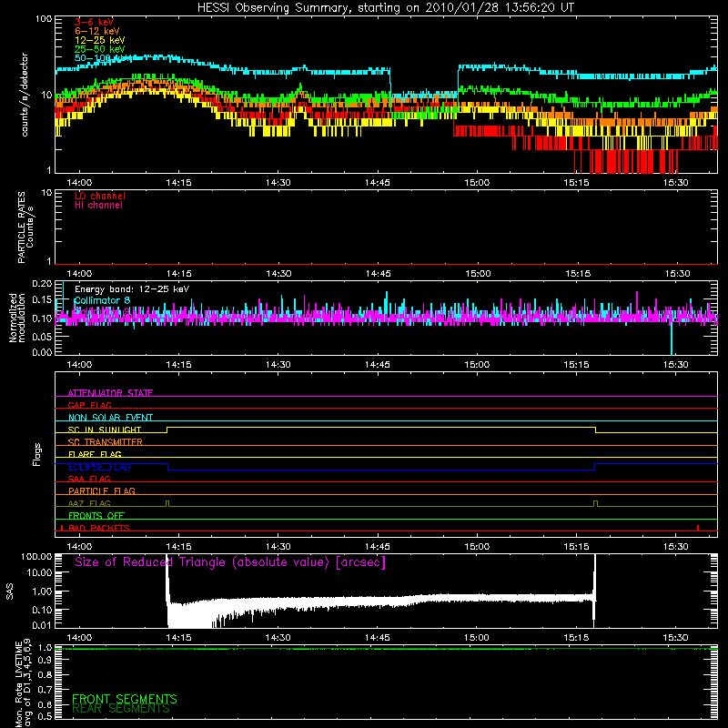The height and width of the screenshot is (728, 728).
Task: Select the SAA FLAG label
Action: point(89,479)
